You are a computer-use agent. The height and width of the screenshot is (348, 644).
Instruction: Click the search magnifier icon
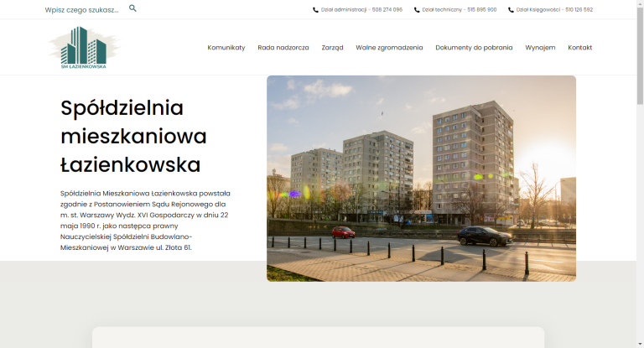point(132,8)
